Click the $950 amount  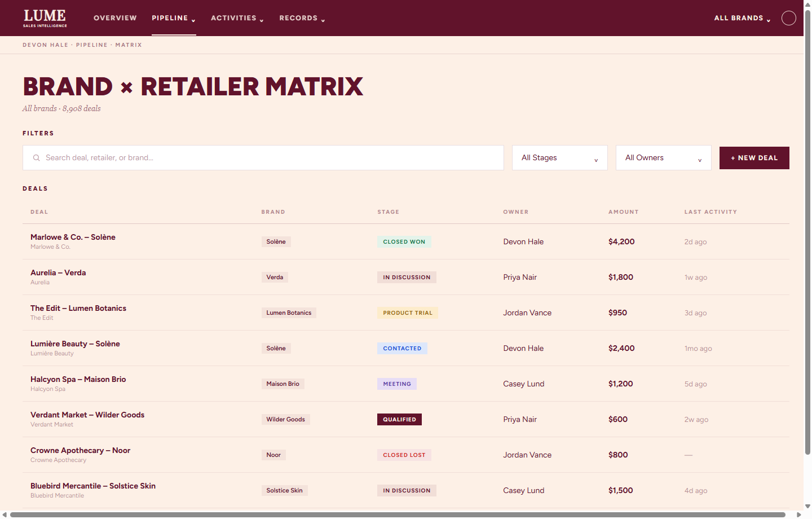(x=617, y=313)
